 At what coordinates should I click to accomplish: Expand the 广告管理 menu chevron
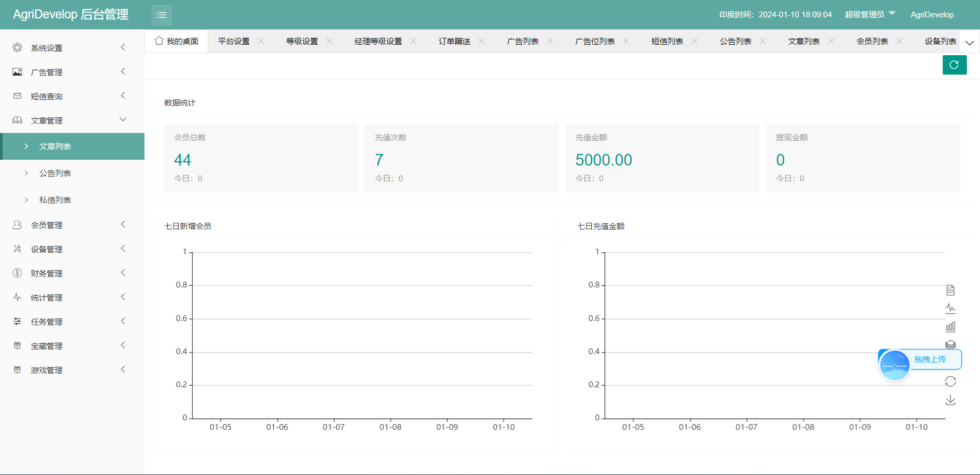coord(123,71)
